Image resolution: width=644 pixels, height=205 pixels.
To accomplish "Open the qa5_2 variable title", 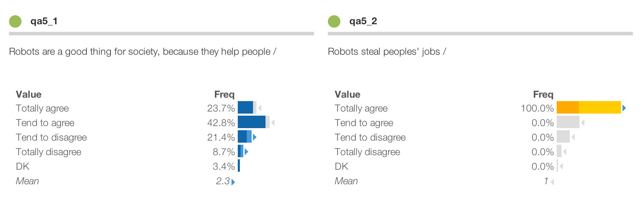I will pos(363,21).
